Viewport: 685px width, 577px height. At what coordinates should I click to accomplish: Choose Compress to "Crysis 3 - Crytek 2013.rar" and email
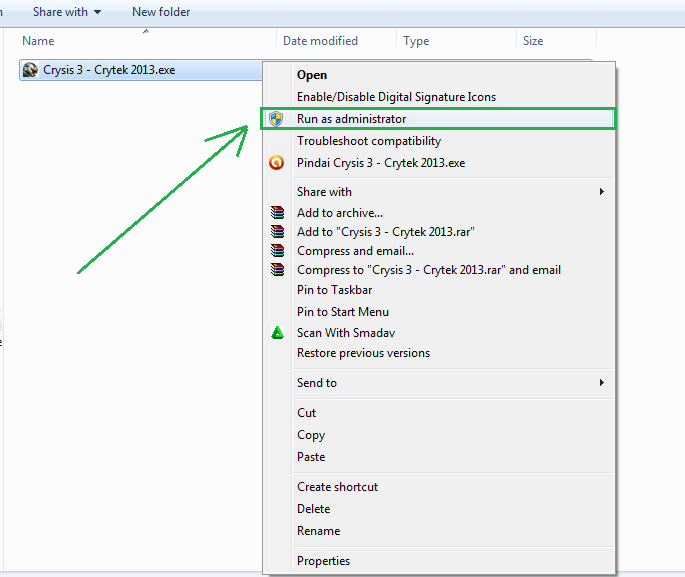[439, 270]
